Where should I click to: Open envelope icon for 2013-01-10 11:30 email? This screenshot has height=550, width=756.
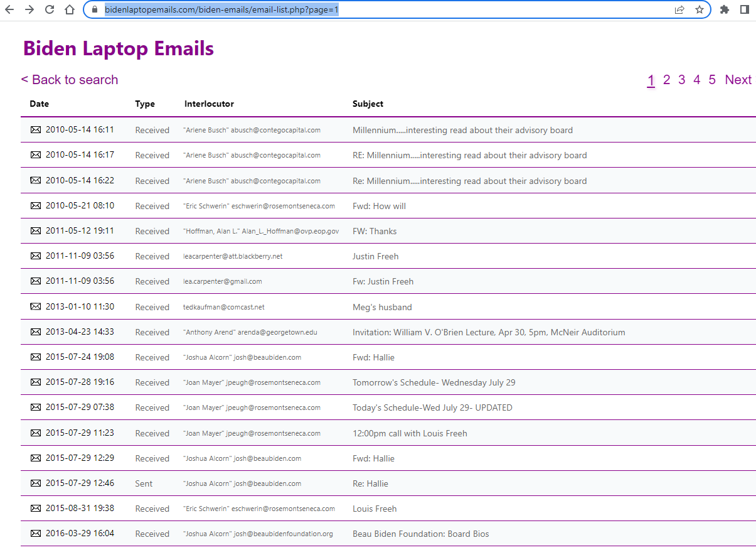coord(36,306)
